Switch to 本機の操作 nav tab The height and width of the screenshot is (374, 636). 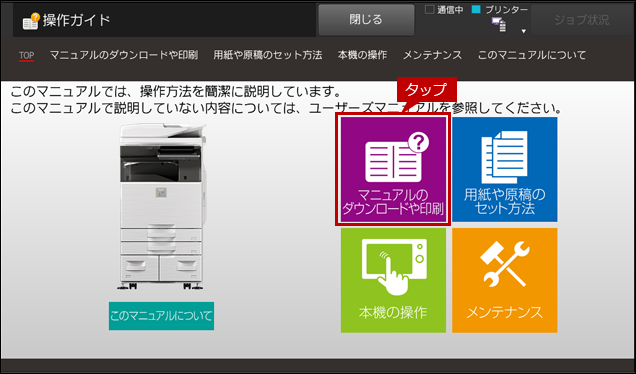pos(362,55)
